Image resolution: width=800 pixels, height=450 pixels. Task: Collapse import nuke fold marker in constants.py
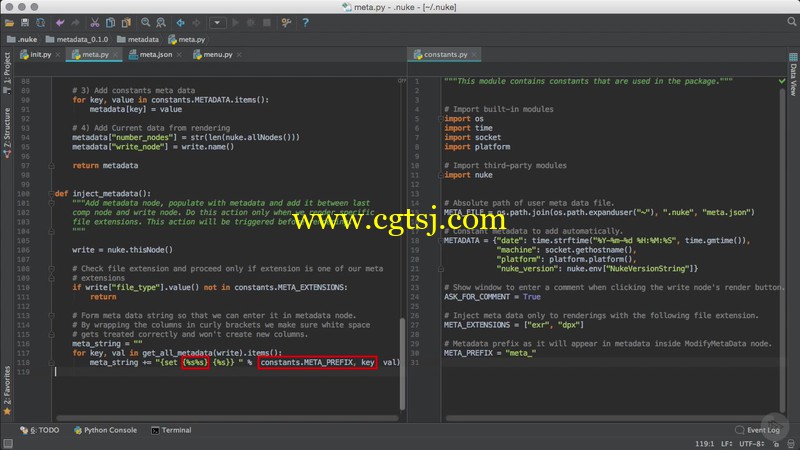[441, 174]
